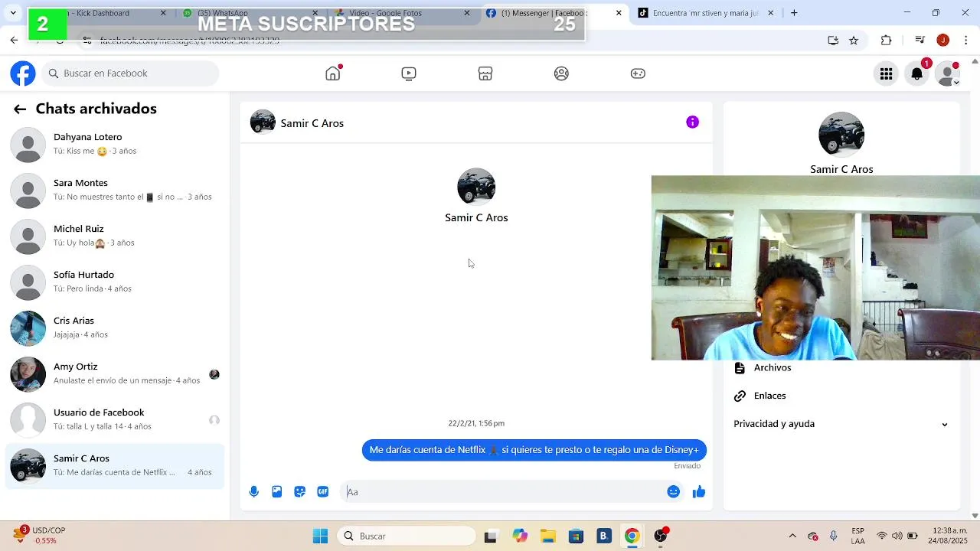
Task: Open Dahyana Lotero archived chat
Action: click(115, 144)
